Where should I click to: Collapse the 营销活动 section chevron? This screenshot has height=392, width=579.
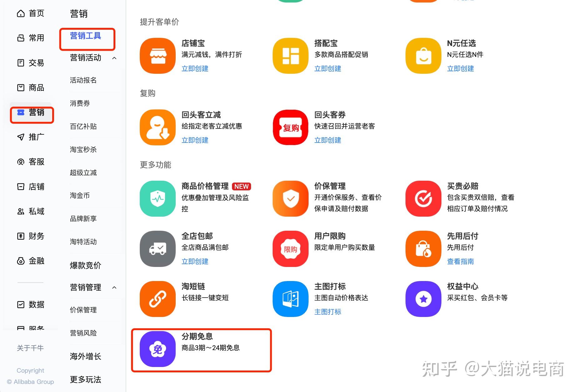coord(114,58)
